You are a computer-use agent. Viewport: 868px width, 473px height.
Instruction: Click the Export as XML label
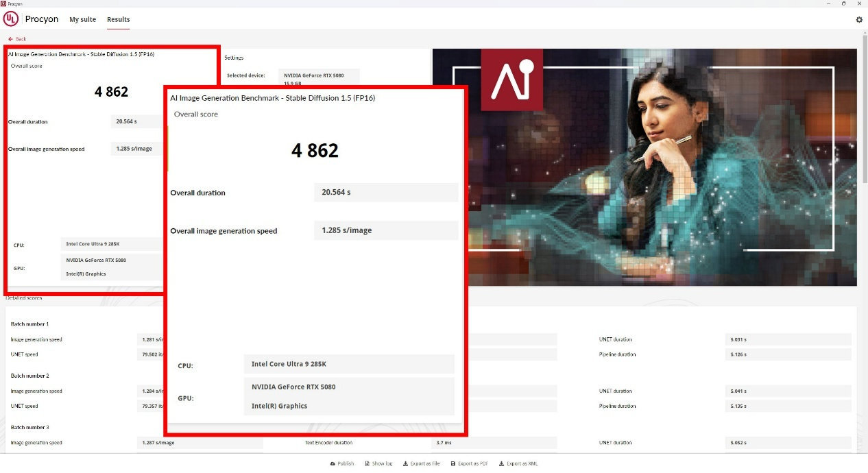tap(522, 463)
